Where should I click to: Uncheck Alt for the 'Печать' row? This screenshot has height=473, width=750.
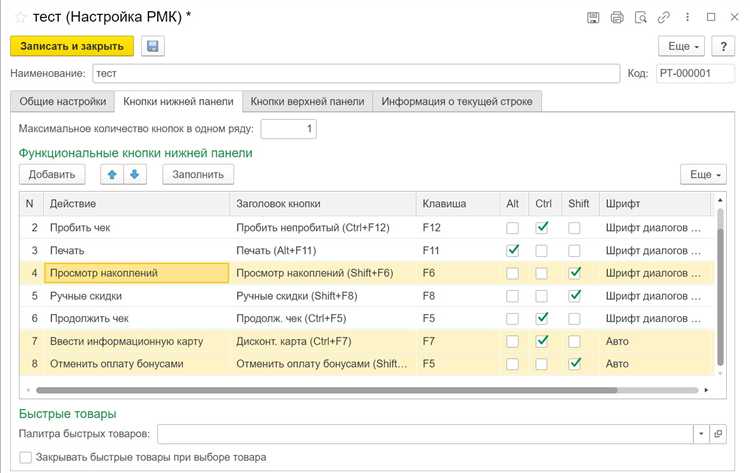coord(513,250)
